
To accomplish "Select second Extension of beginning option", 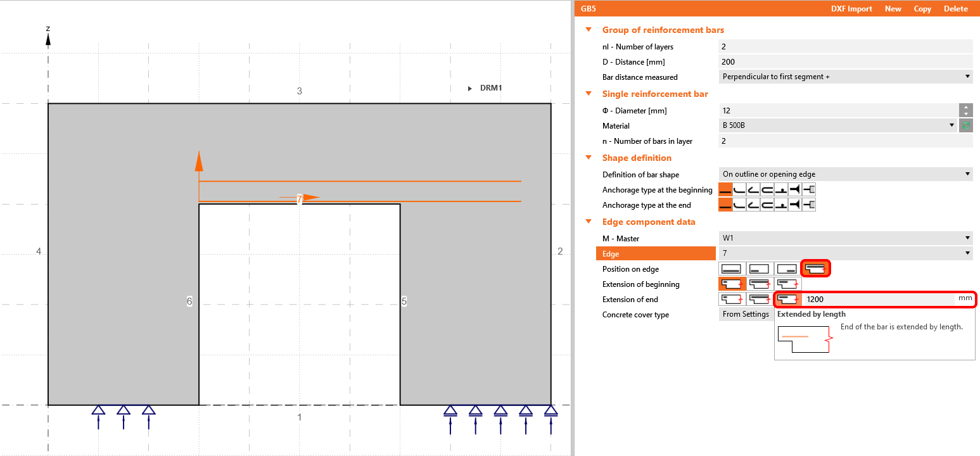I will click(760, 284).
